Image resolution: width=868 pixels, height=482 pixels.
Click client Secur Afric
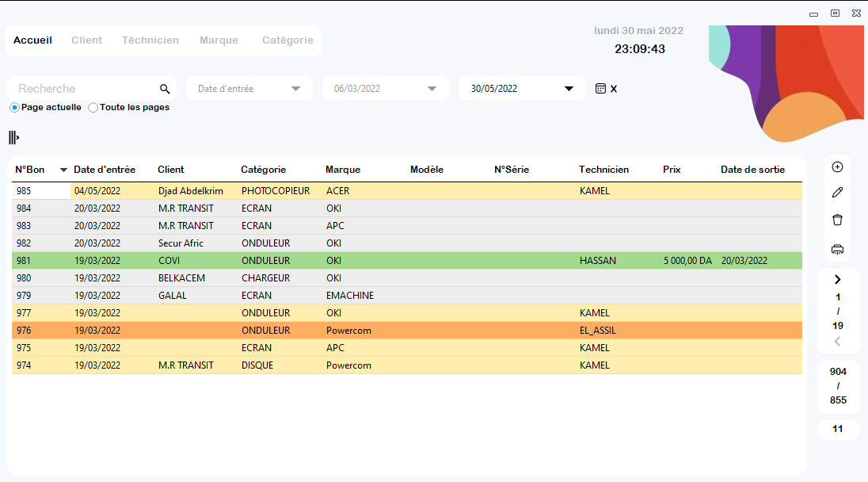[x=181, y=243]
